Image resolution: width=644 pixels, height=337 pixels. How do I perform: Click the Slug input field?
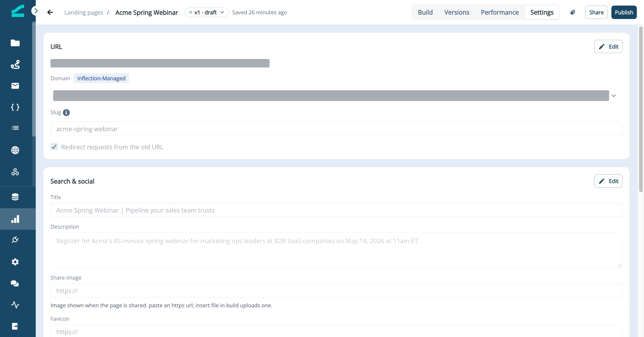coord(336,129)
